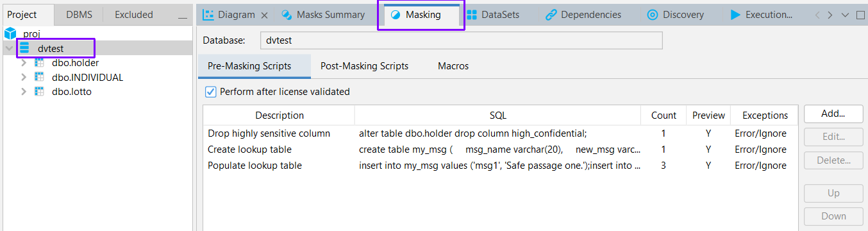Switch to the DBMS tab
The image size is (868, 231).
coord(79,14)
